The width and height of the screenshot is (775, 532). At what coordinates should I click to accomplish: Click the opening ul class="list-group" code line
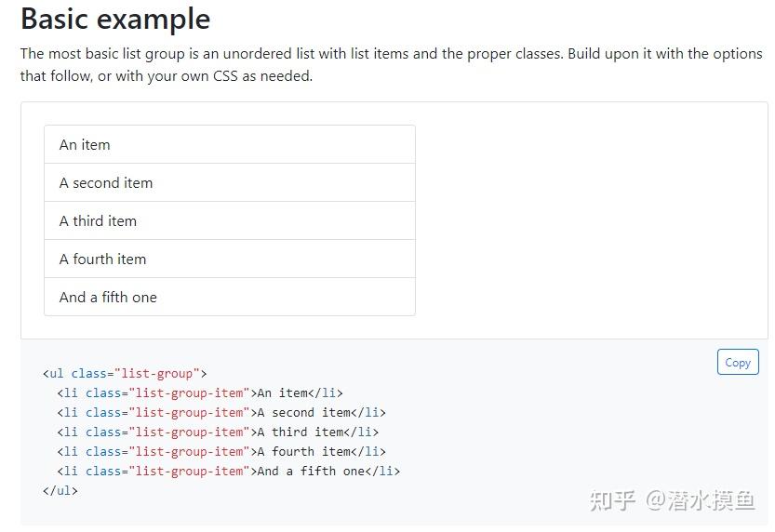click(125, 374)
